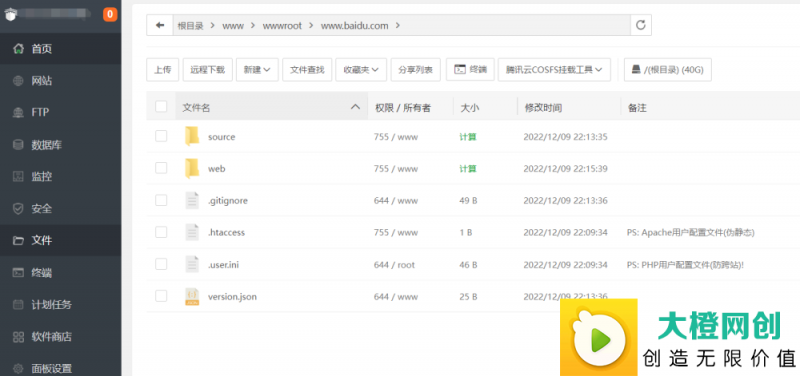Click 644 / root permission of .user.ini
The image size is (800, 376).
(394, 265)
